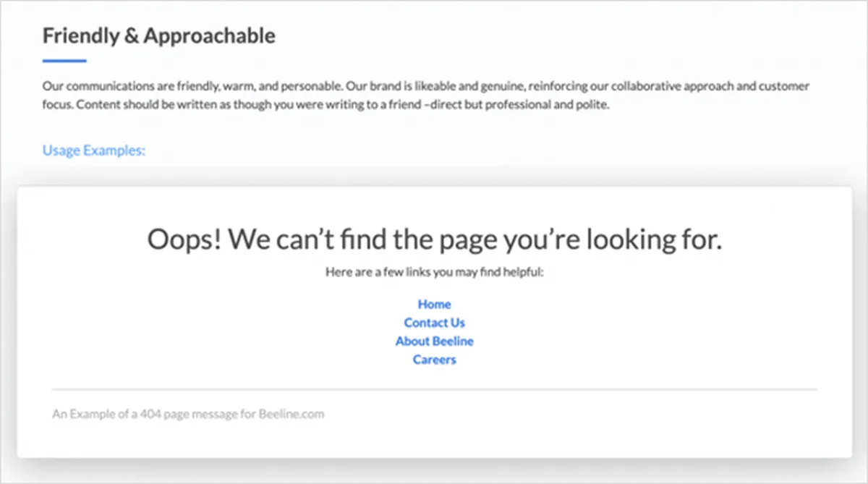Click the Oops page-not-found headline
The image size is (868, 484).
coord(434,239)
